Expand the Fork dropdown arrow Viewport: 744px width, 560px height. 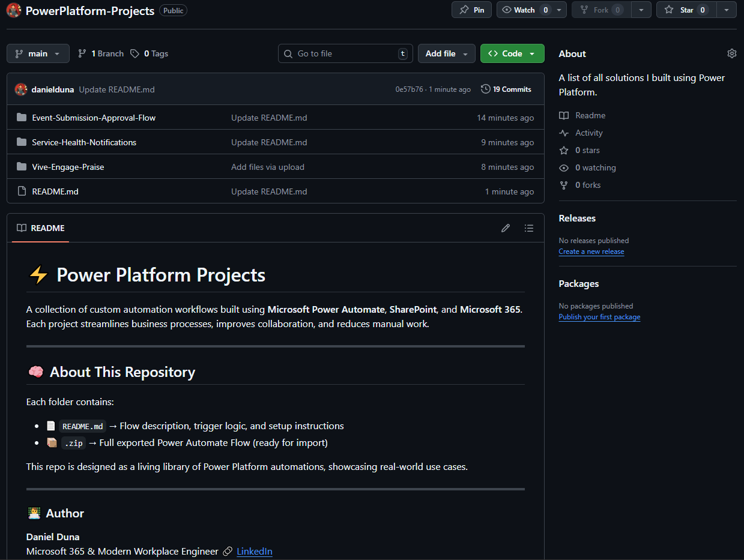641,10
